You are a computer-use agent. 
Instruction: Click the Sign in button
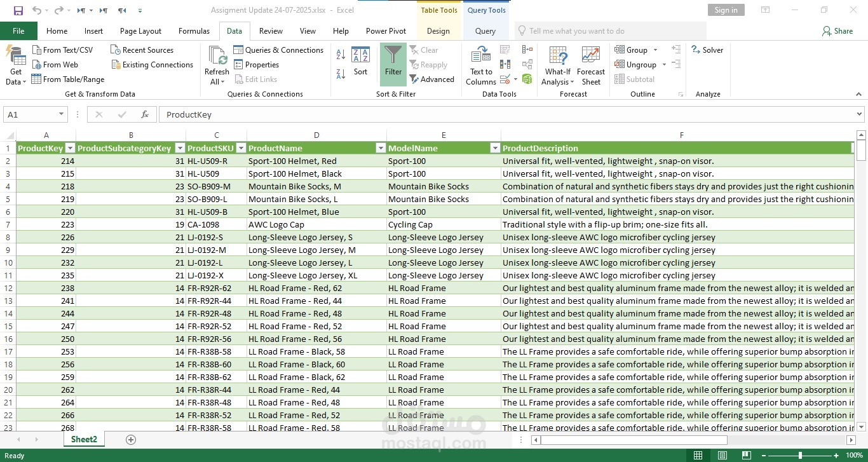[x=726, y=10]
